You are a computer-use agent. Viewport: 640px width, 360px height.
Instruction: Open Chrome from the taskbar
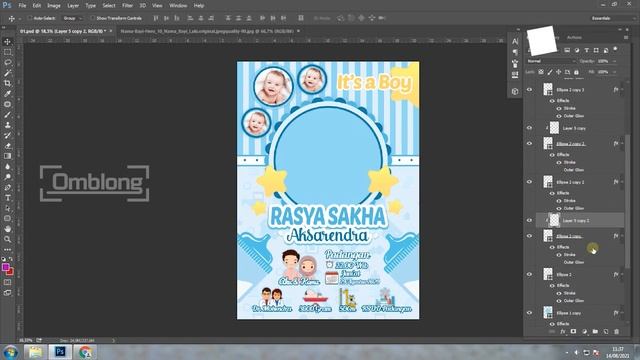coord(85,352)
